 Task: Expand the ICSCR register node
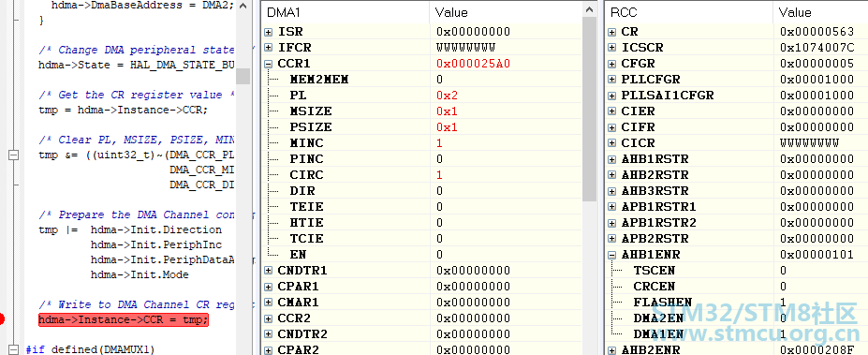611,48
